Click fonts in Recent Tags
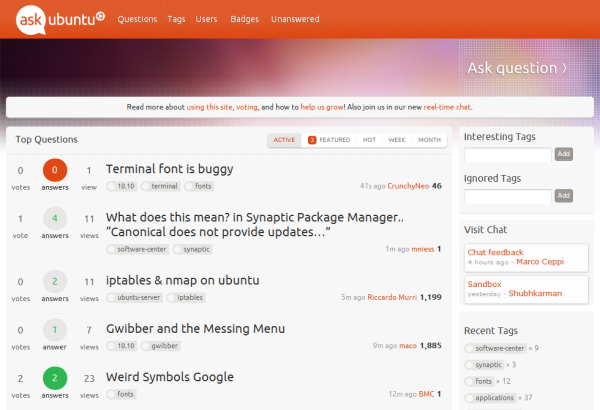This screenshot has width=600, height=410. tap(479, 381)
